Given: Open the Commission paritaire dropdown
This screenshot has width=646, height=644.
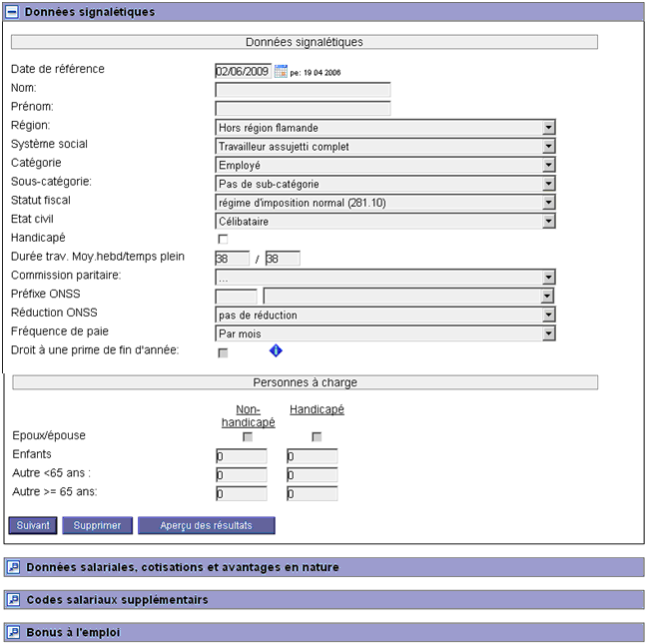Looking at the screenshot, I should (x=385, y=278).
